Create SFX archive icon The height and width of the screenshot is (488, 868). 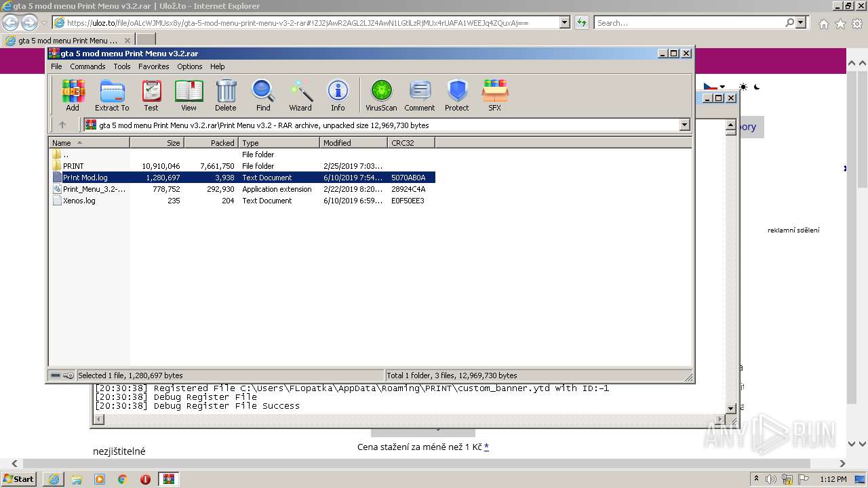pos(495,95)
